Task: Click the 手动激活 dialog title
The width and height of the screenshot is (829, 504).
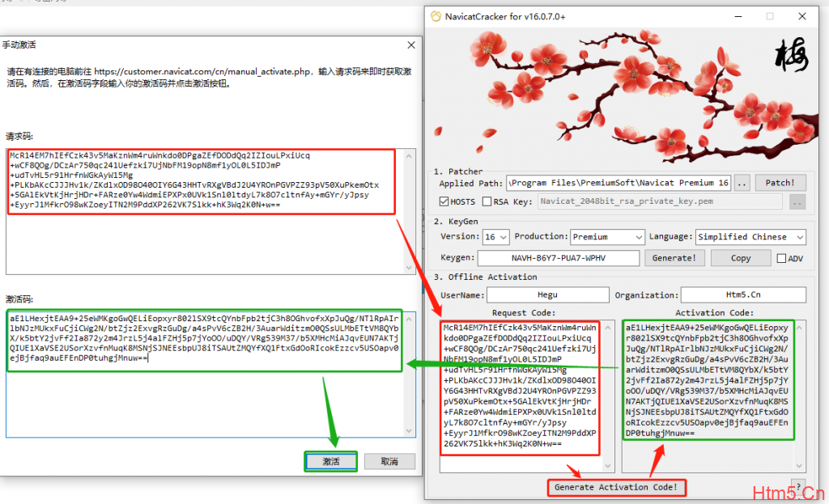Action: 19,45
